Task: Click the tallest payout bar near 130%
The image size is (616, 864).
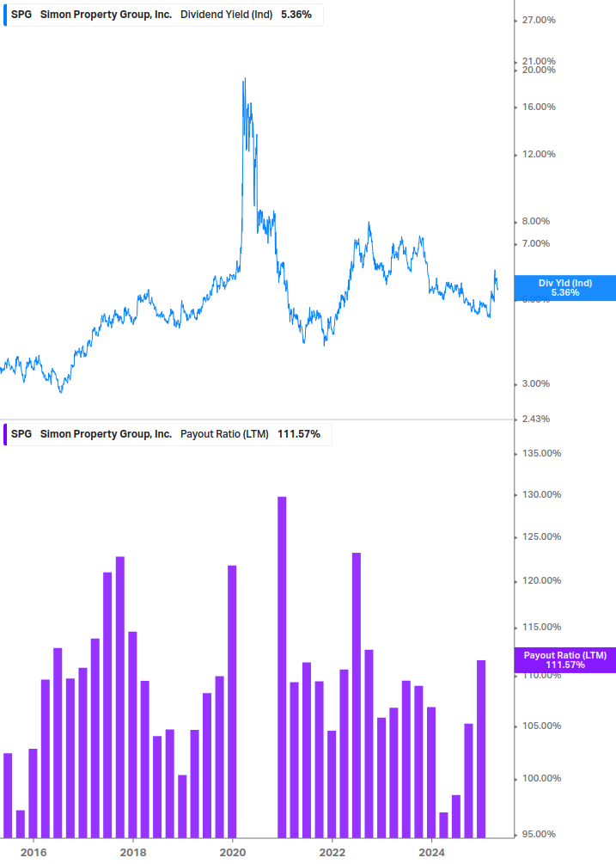Action: [282, 667]
